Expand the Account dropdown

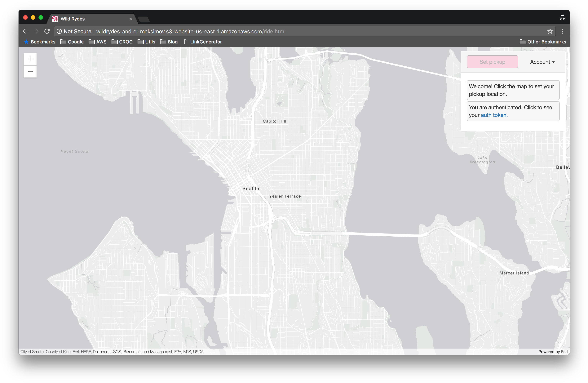pyautogui.click(x=542, y=62)
